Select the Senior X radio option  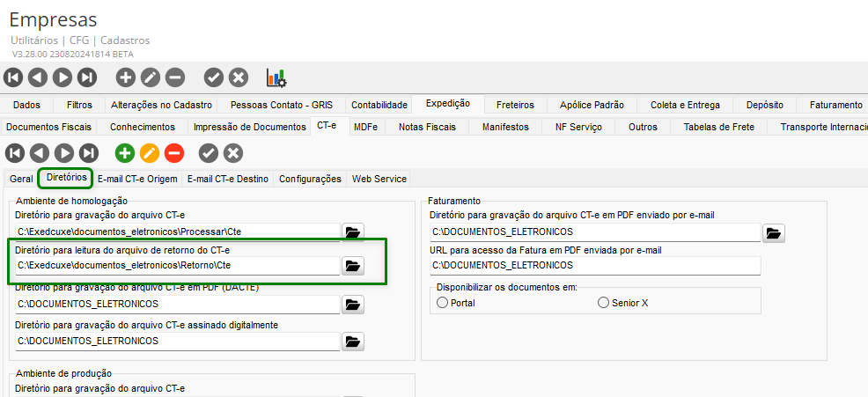click(603, 303)
